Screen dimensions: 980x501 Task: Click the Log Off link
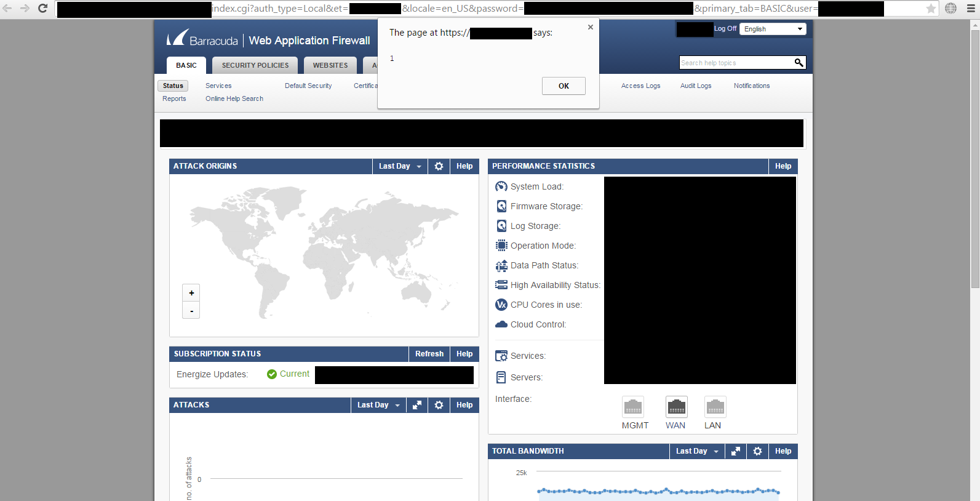click(x=725, y=28)
